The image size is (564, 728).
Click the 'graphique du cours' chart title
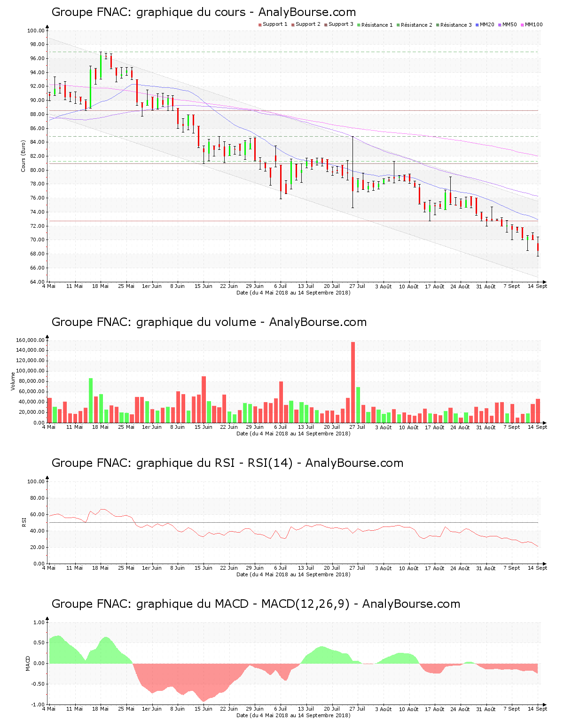204,12
